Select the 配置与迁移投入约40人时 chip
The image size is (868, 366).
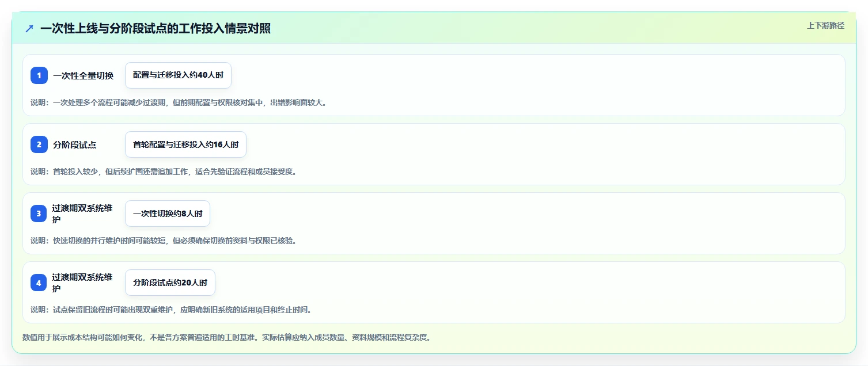click(178, 75)
